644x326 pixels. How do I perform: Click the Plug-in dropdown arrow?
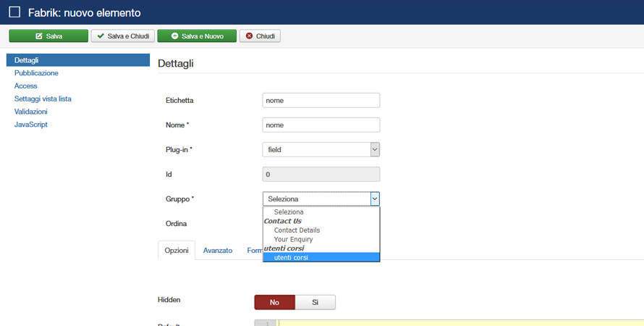point(375,150)
